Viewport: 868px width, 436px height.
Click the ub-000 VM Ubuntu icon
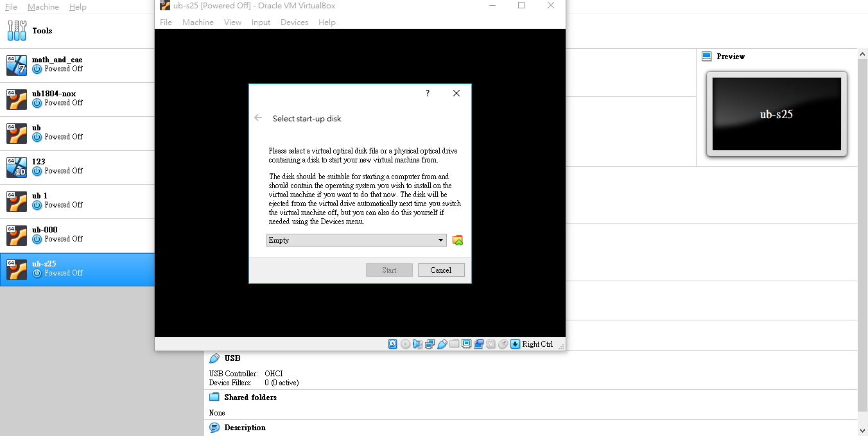point(17,236)
